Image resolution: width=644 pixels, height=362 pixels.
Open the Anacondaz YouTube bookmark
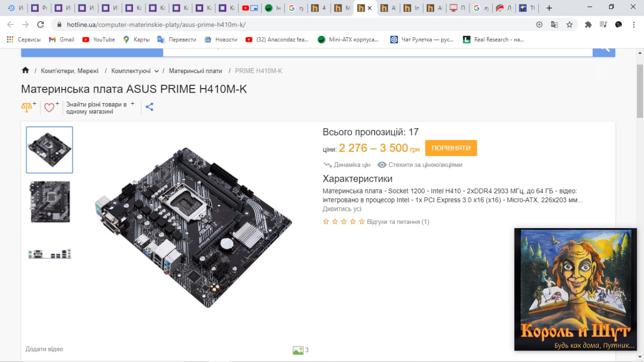point(277,39)
